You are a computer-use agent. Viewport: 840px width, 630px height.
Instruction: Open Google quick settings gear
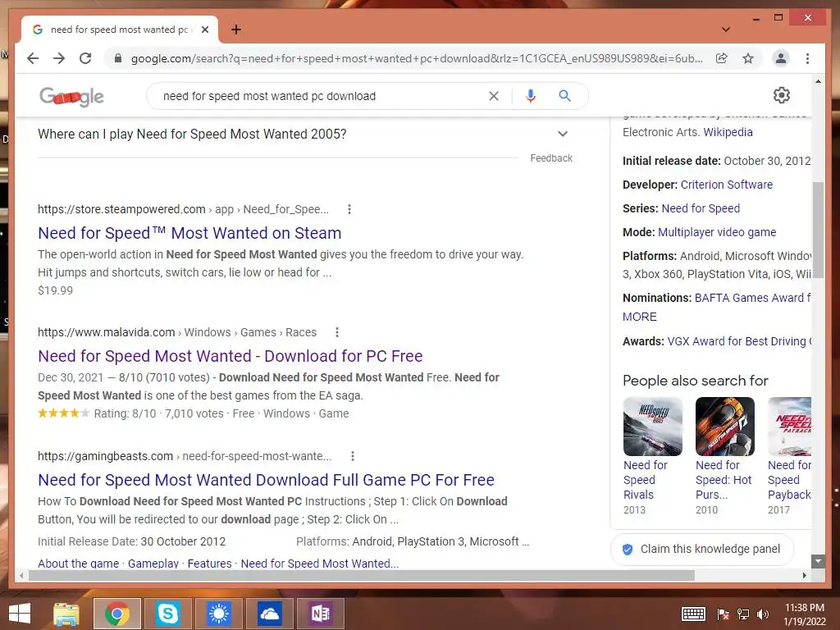point(781,95)
